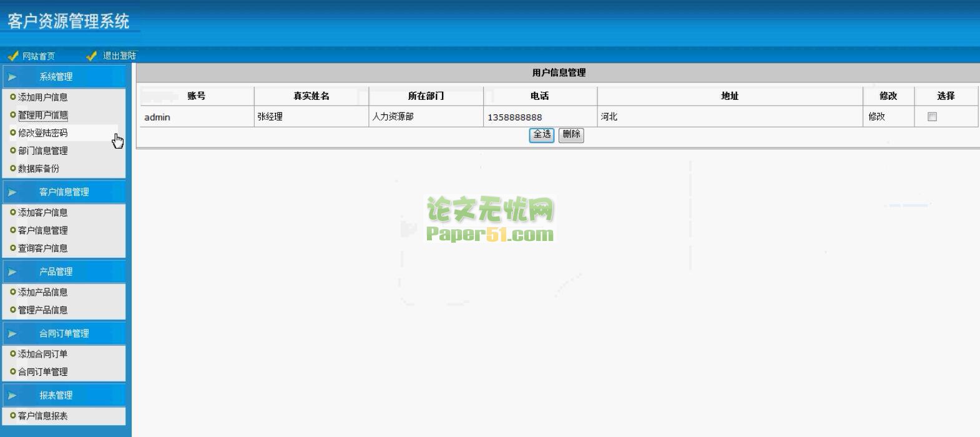The height and width of the screenshot is (437, 980).
Task: Click the 账号 column header
Action: point(196,96)
